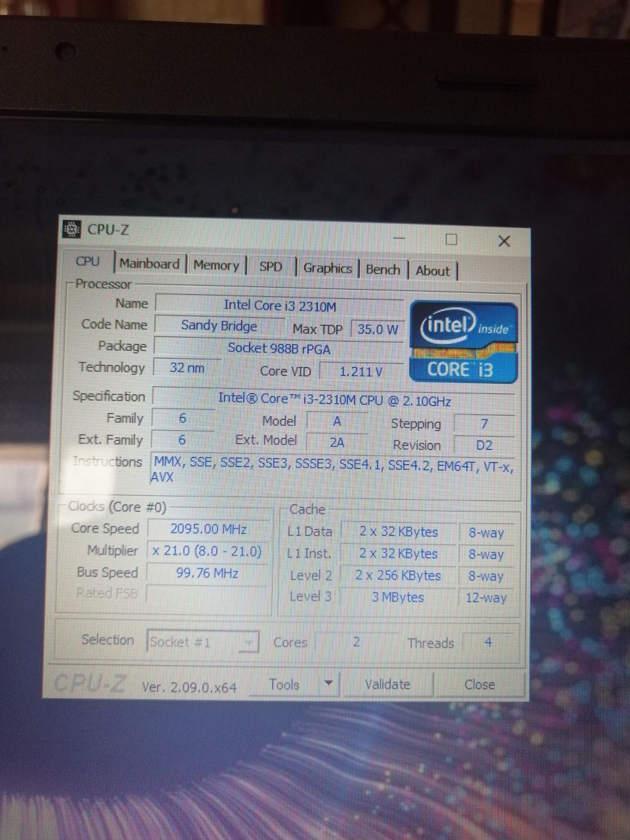Image resolution: width=630 pixels, height=840 pixels.
Task: Open the Socket #1 selection dropdown
Action: pos(203,642)
